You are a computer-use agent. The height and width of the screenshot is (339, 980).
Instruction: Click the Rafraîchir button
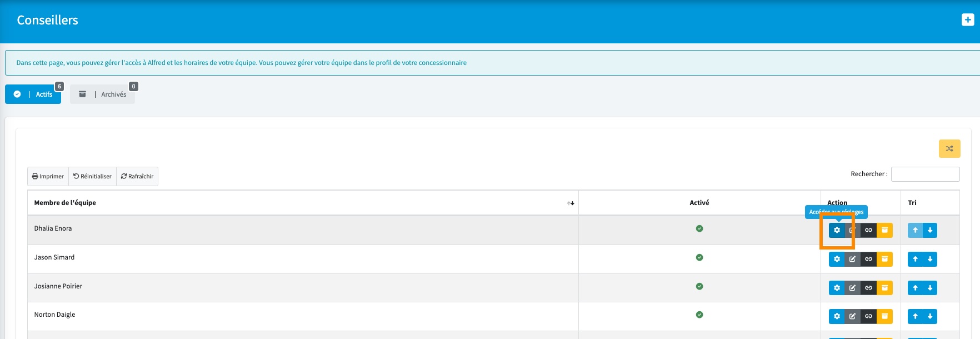pos(137,176)
